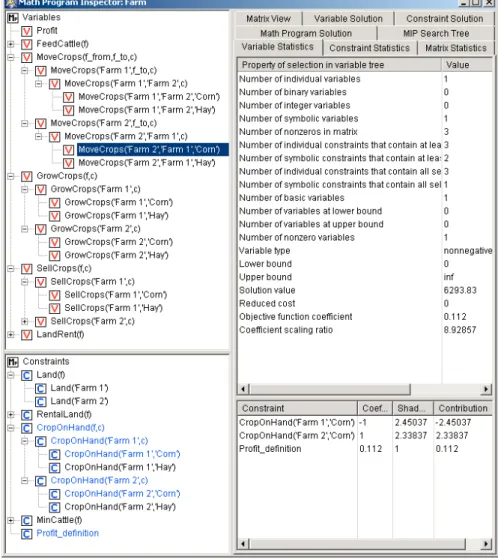The height and width of the screenshot is (559, 498).
Task: Select the CropOnHand('Farm 2','Corn') table row
Action: 365,436
